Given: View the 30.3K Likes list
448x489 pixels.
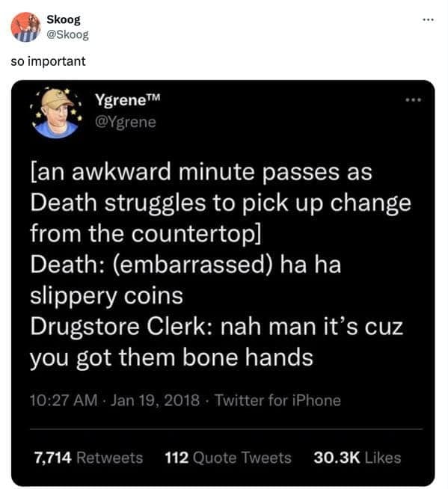Looking at the screenshot, I should (x=358, y=458).
